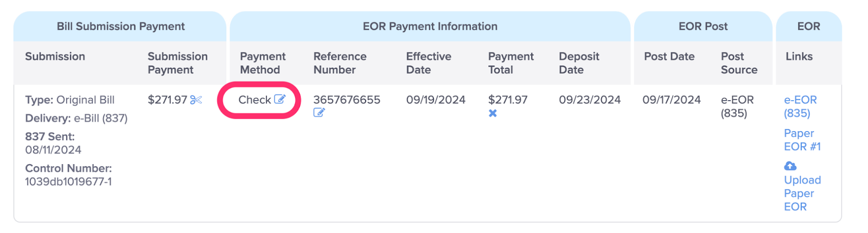Image resolution: width=868 pixels, height=233 pixels.
Task: Click the Post Source column header
Action: coord(739,63)
